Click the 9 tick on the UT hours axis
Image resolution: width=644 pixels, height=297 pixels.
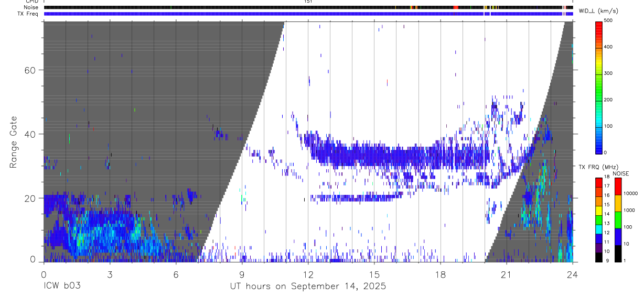242,274
